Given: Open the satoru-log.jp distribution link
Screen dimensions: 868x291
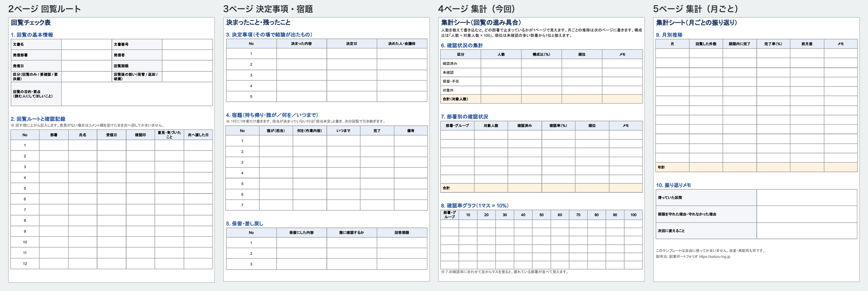Looking at the screenshot, I should (x=714, y=257).
